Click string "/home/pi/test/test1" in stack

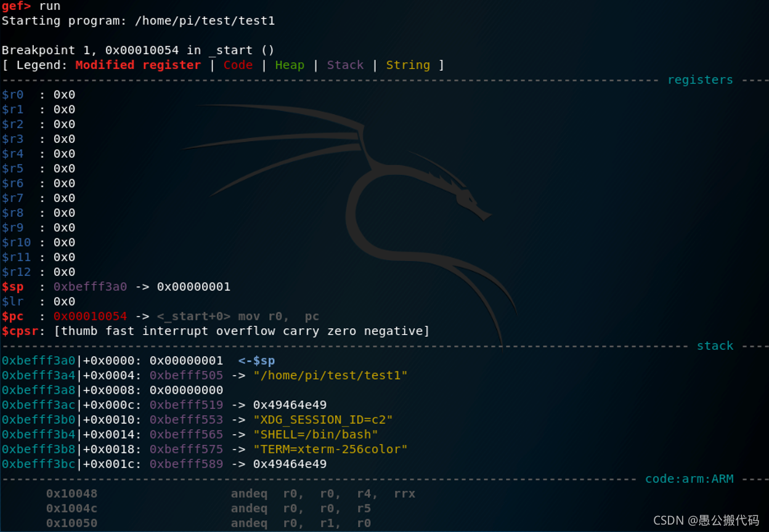pos(330,376)
